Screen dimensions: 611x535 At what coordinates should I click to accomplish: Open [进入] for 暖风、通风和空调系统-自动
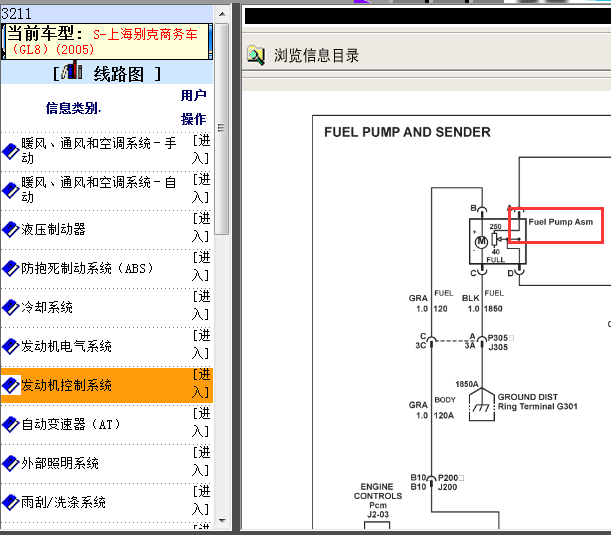[x=201, y=189]
